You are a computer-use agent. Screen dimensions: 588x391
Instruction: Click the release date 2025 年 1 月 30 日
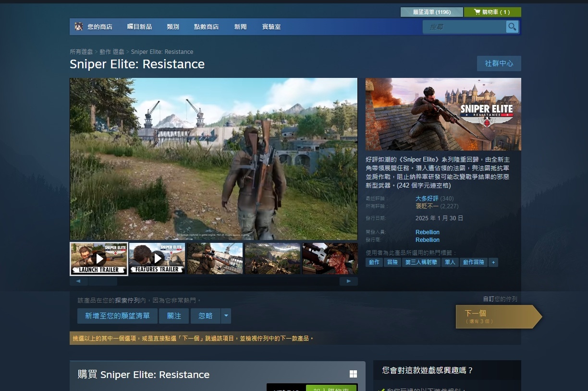click(x=440, y=218)
